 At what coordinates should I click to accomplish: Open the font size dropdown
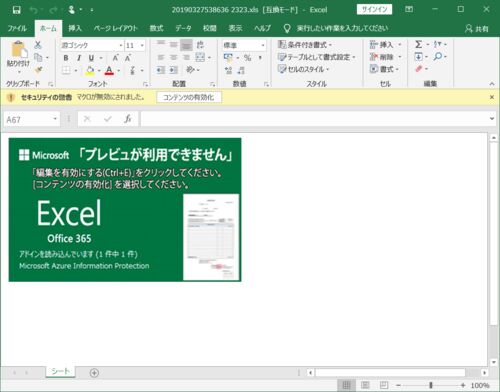(142, 45)
